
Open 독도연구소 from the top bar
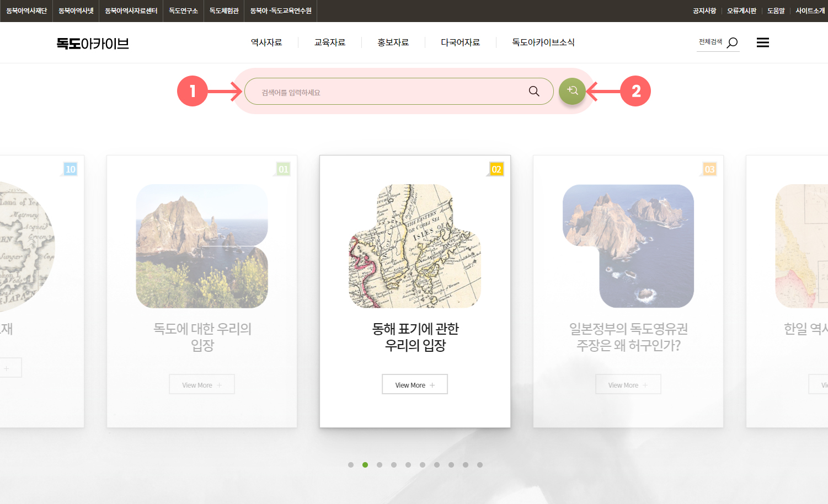[x=183, y=10]
